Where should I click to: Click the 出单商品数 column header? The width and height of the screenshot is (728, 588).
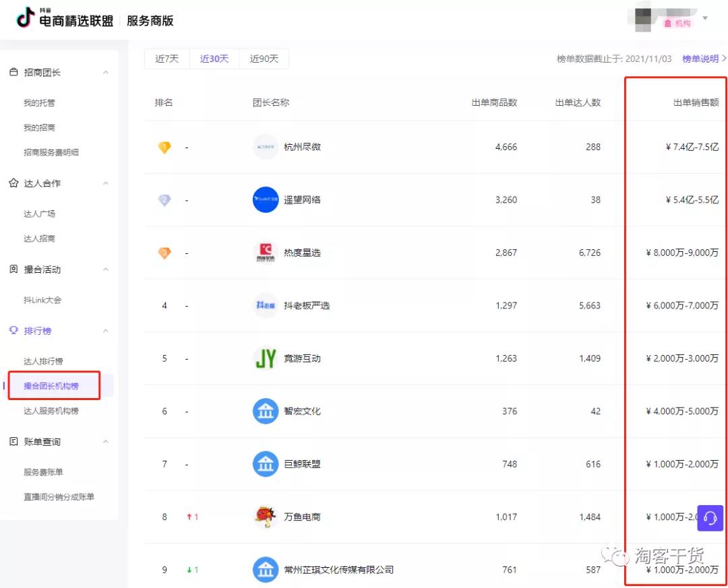coord(495,102)
